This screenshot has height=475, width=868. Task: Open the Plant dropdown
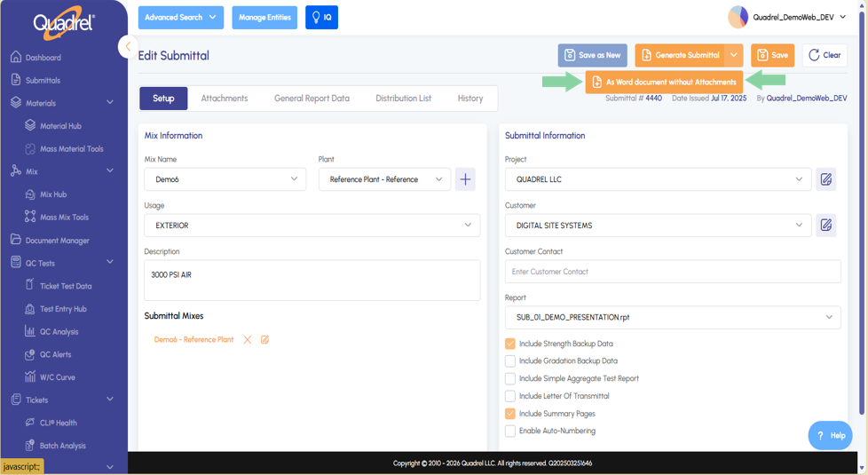point(384,179)
